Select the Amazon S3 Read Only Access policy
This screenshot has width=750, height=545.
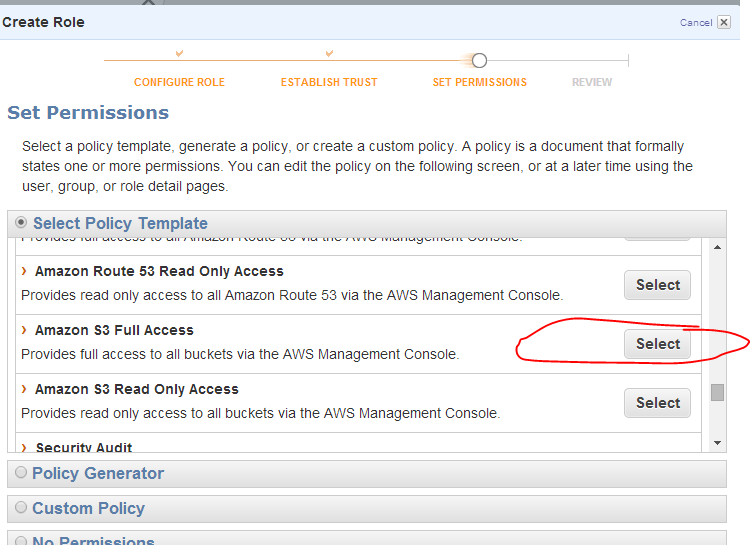click(657, 403)
